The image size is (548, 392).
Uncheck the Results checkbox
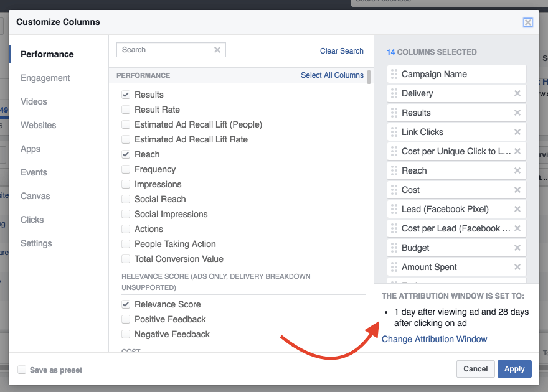click(x=126, y=95)
